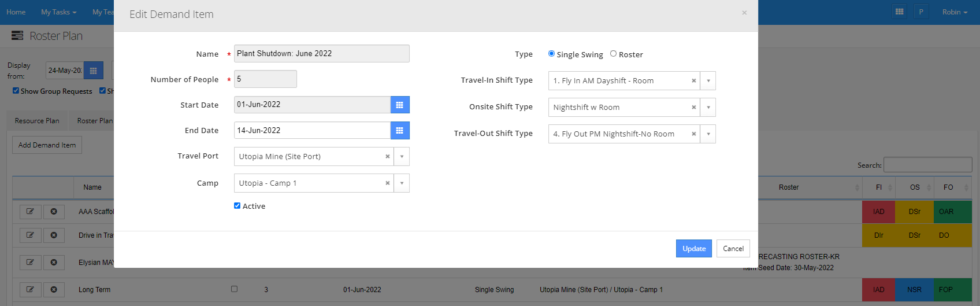Screen dimensions: 980x306
Task: Clear the Travel-In Shift Type selection
Action: pos(693,80)
